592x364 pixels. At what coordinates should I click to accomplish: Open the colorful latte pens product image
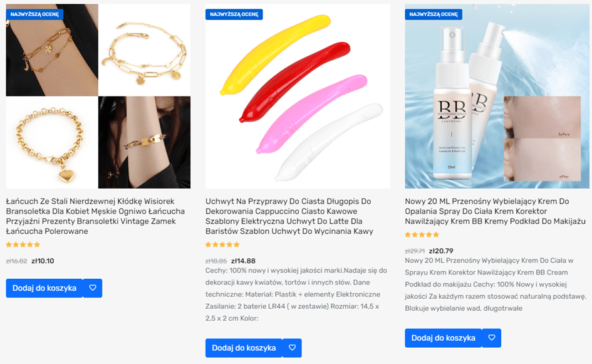[298, 96]
